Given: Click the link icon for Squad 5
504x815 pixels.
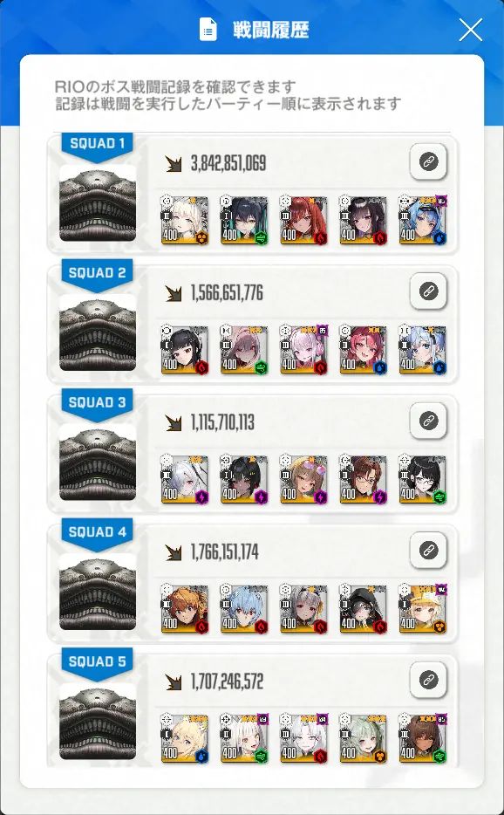Looking at the screenshot, I should tap(428, 680).
